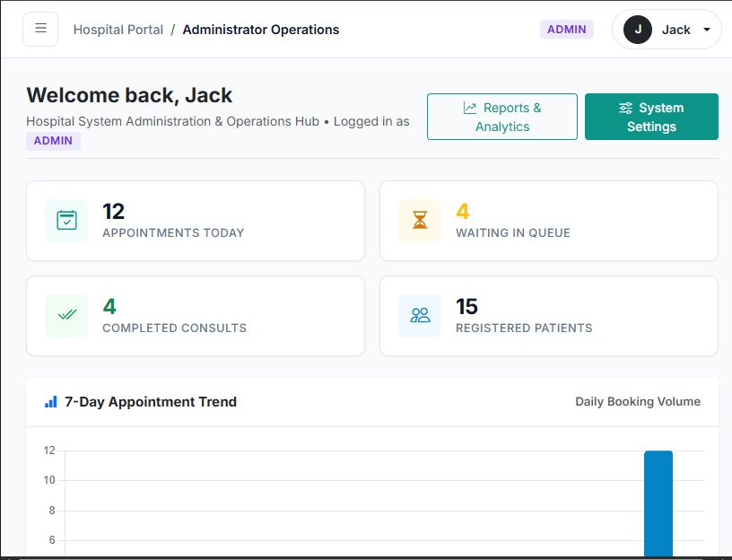Click the chart axis value 10
The width and height of the screenshot is (732, 560).
(49, 480)
